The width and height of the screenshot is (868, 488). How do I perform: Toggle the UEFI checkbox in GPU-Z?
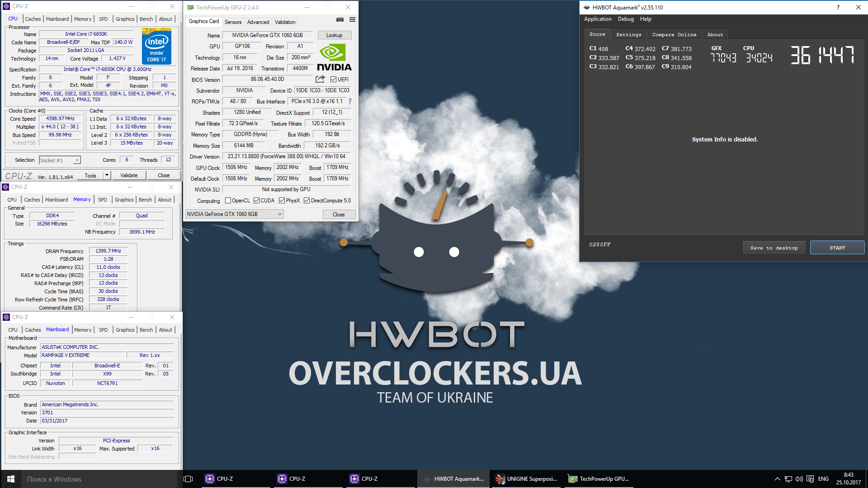point(333,80)
